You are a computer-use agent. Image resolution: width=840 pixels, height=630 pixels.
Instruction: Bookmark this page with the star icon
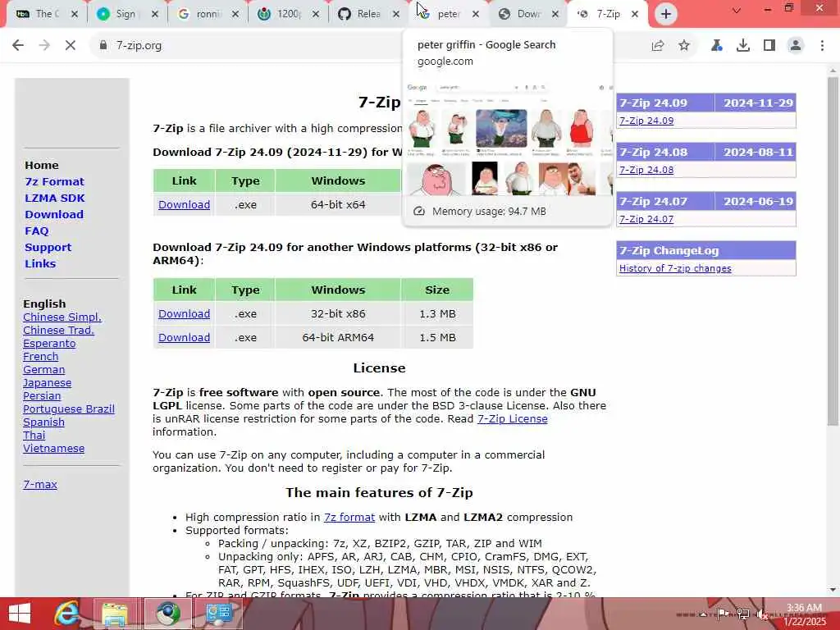684,46
